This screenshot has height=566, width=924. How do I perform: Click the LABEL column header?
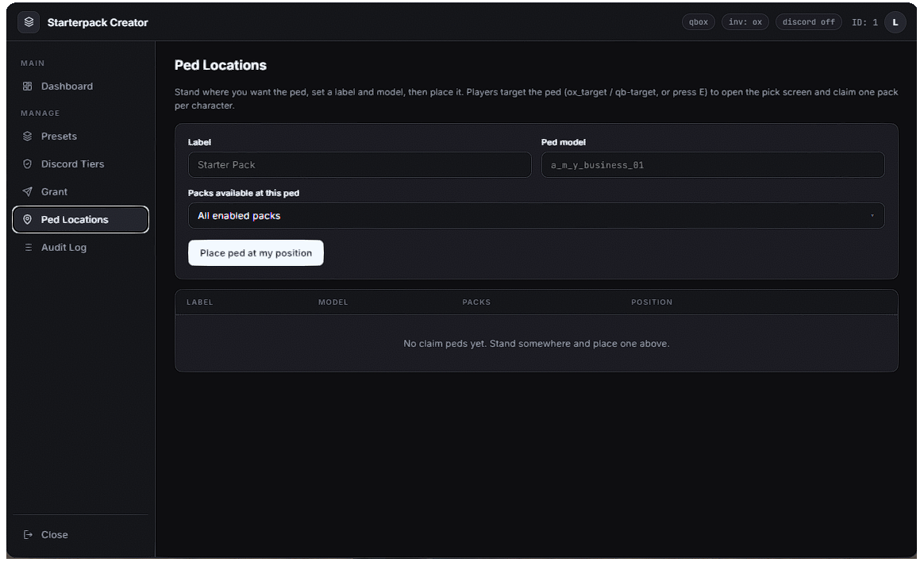[200, 302]
